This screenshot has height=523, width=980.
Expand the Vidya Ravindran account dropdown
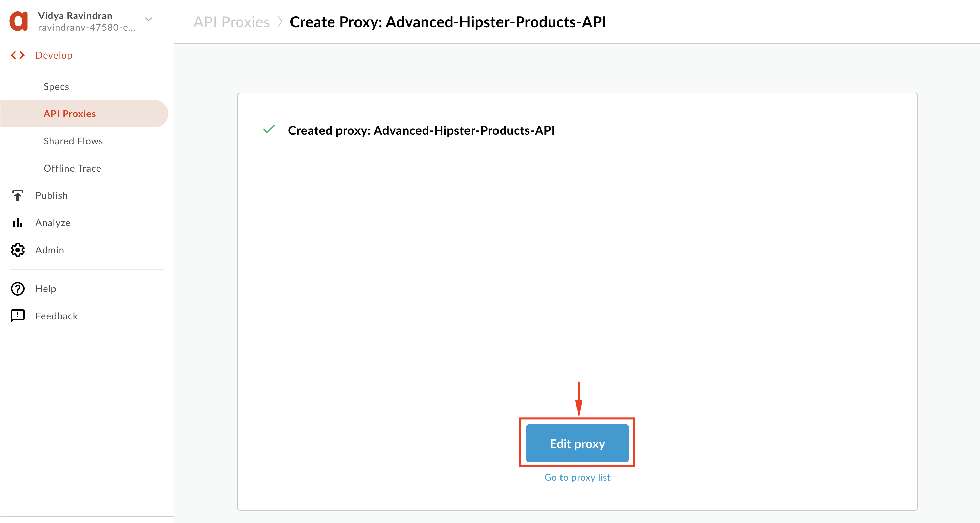pyautogui.click(x=148, y=19)
